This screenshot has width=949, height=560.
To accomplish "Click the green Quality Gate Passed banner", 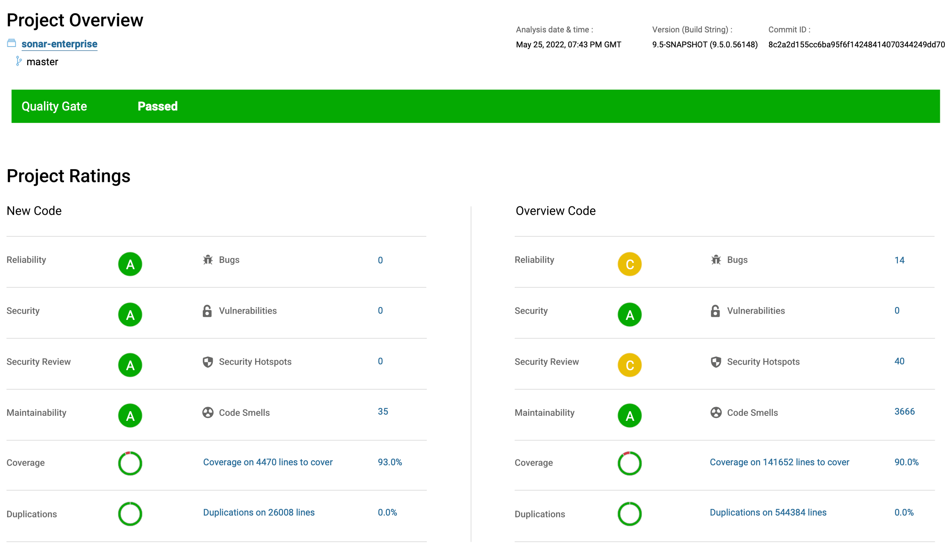I will tap(475, 106).
